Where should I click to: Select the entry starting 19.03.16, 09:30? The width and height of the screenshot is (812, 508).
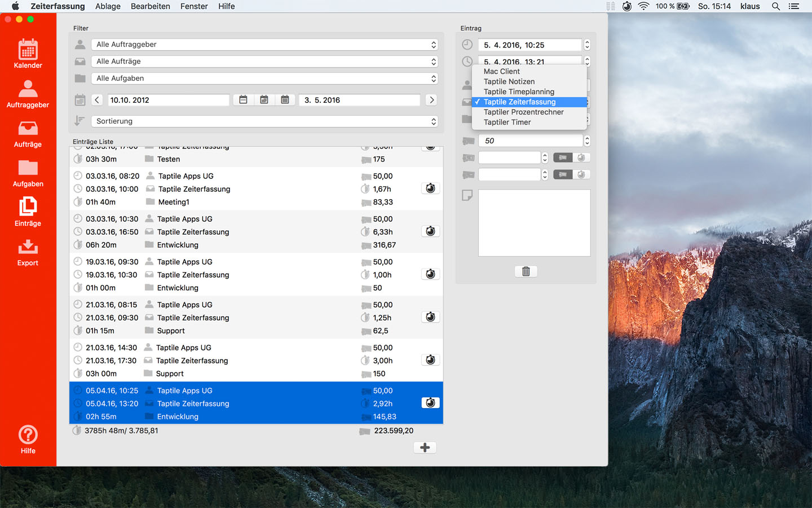tap(256, 274)
